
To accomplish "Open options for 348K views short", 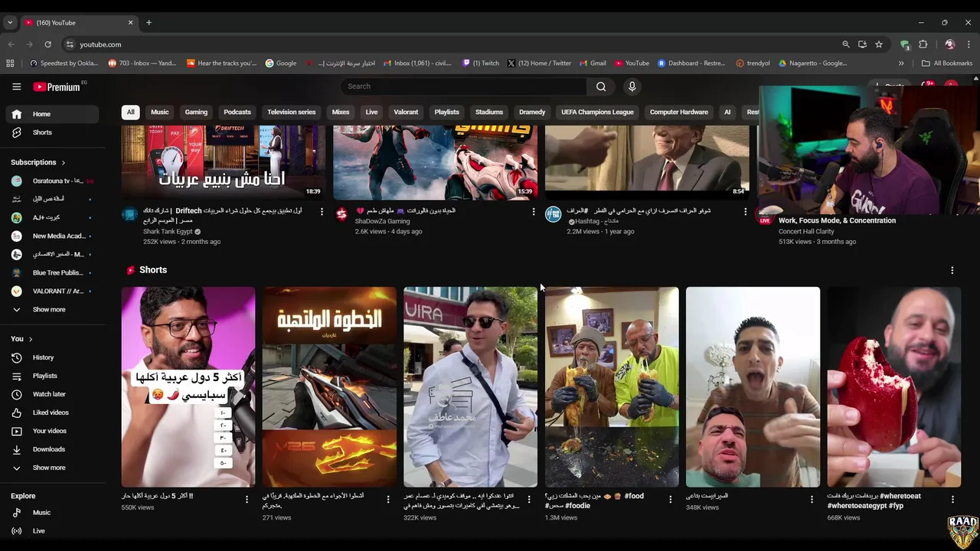I will point(812,499).
